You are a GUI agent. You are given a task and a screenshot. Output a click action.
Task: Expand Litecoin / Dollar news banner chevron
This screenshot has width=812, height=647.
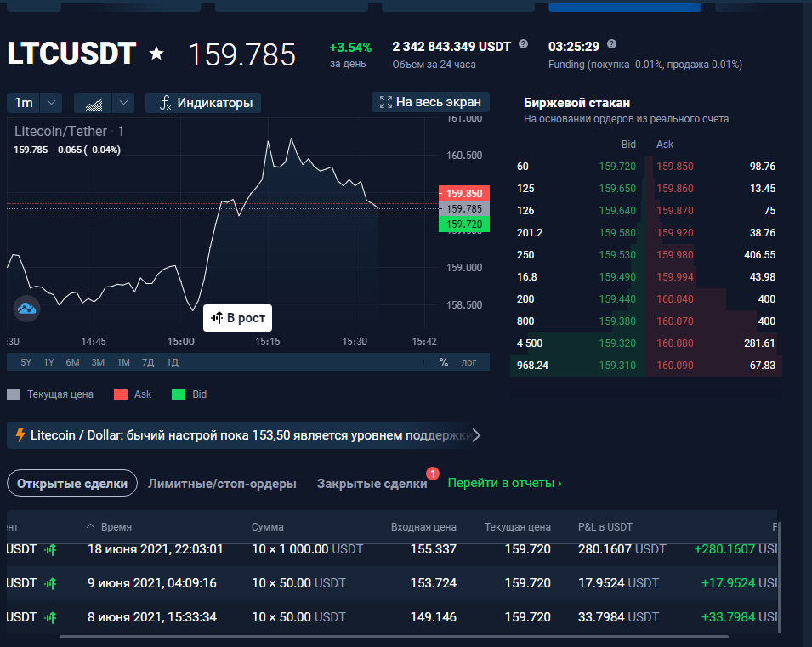pyautogui.click(x=476, y=435)
